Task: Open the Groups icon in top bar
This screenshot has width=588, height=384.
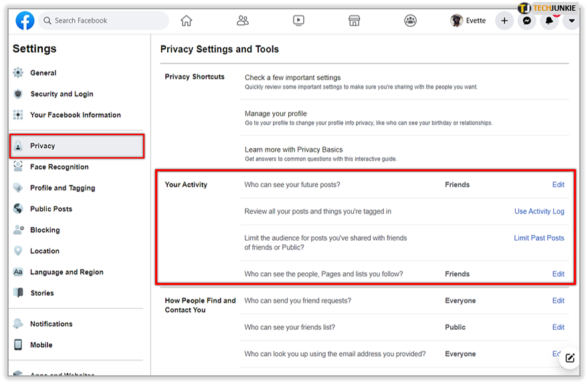Action: (x=410, y=20)
